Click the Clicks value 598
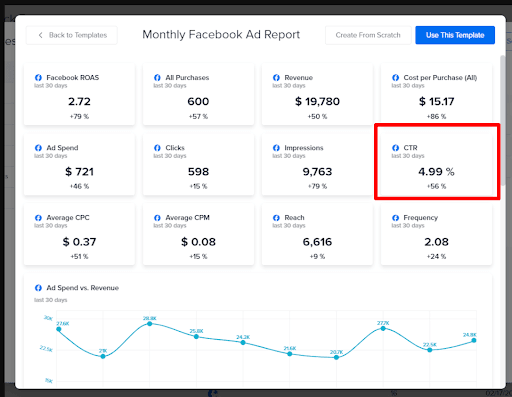 198,172
